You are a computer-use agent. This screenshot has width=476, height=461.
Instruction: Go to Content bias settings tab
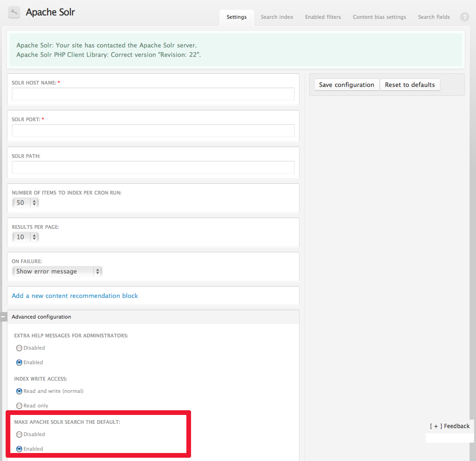coord(379,17)
